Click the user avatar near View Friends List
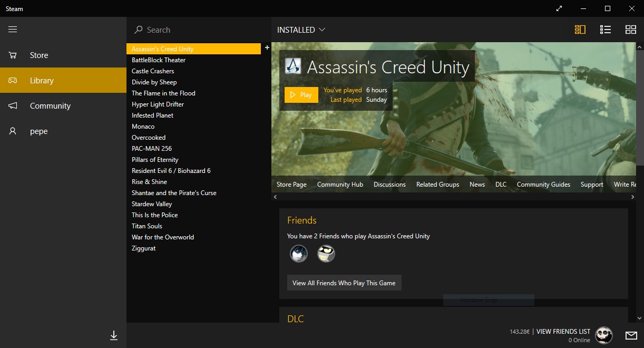 click(604, 335)
